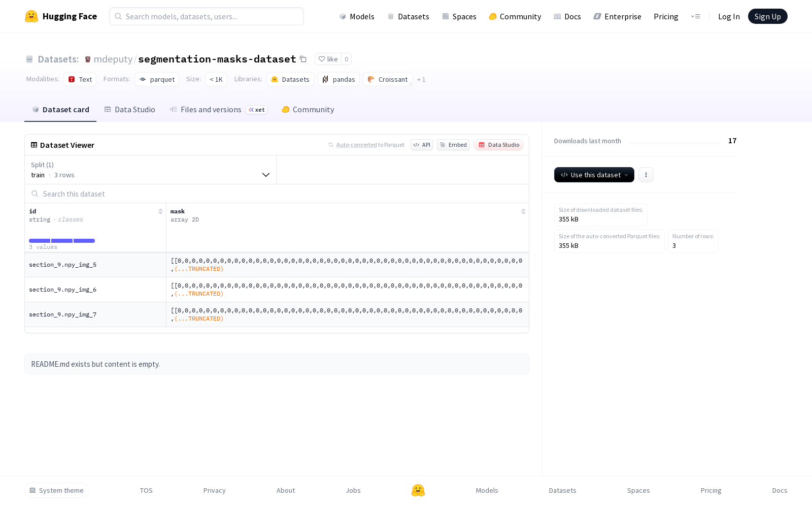Click the Dataset Viewer table icon
The width and height of the screenshot is (812, 508).
pyautogui.click(x=34, y=145)
